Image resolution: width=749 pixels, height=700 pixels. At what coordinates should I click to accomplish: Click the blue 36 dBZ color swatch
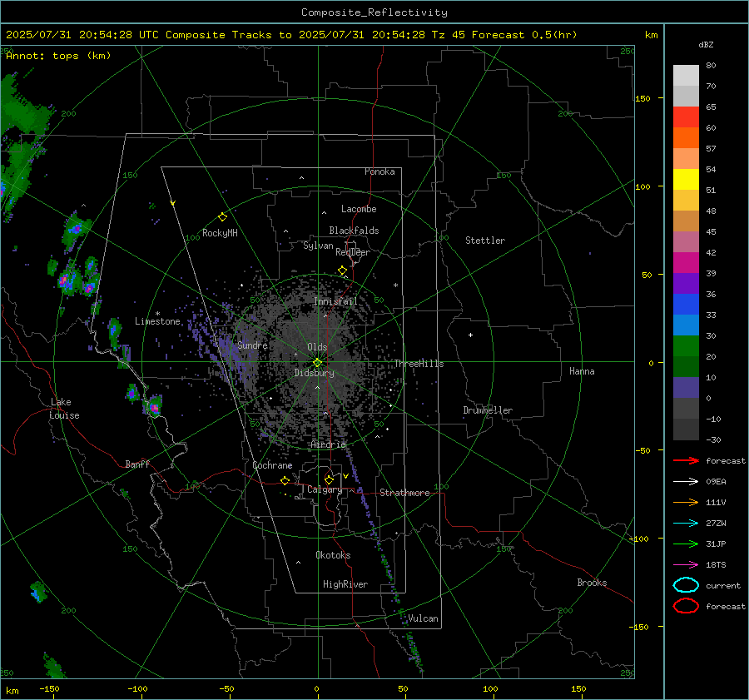(x=686, y=305)
